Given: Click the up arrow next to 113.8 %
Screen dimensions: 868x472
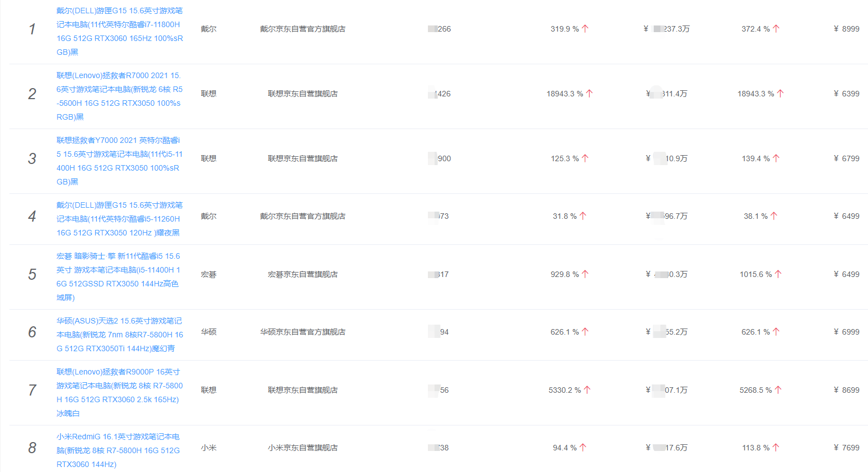Looking at the screenshot, I should tap(776, 448).
